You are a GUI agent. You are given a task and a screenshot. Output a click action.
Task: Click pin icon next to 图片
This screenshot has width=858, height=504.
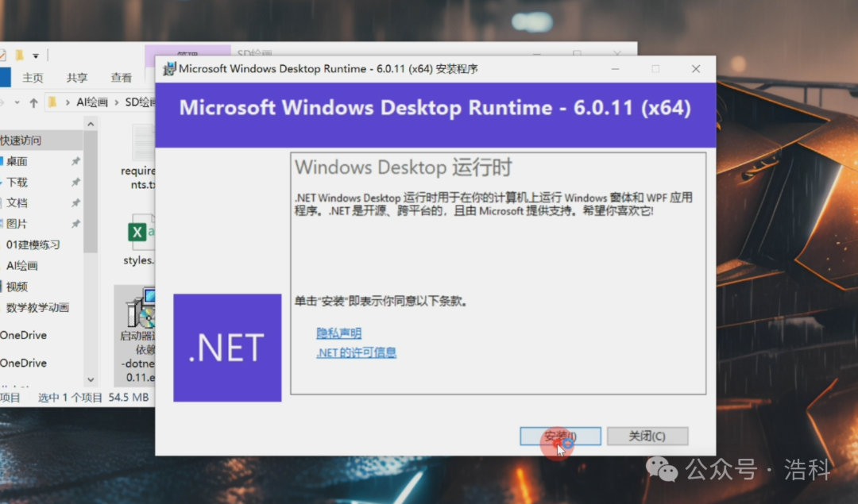tap(75, 224)
